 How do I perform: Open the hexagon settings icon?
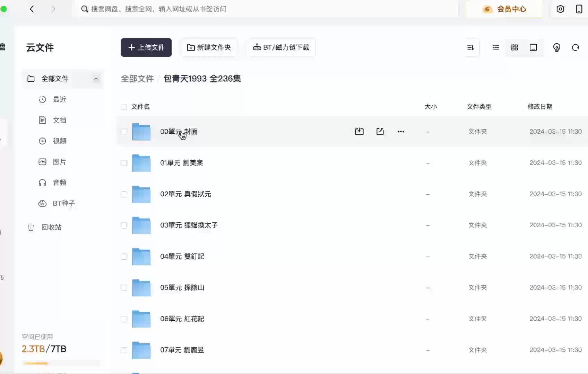pos(560,9)
